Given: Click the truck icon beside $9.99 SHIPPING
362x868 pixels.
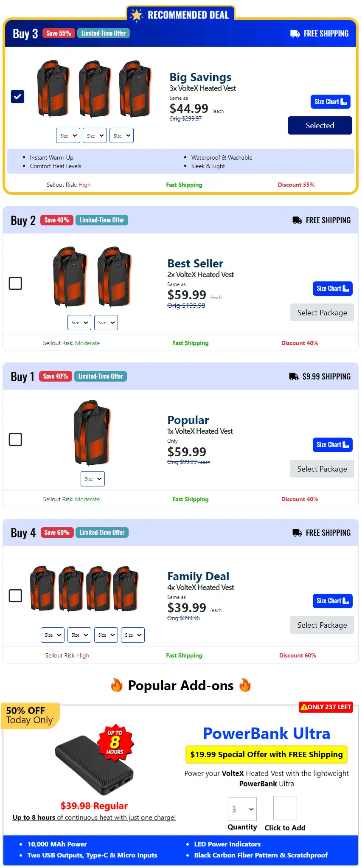Looking at the screenshot, I should 293,376.
